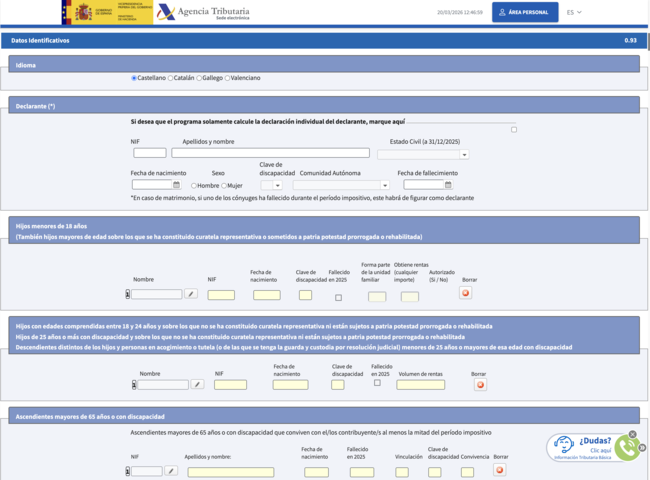This screenshot has height=480, width=650.
Task: Click pencil icon in Hijos 18-24 años row
Action: pyautogui.click(x=197, y=385)
